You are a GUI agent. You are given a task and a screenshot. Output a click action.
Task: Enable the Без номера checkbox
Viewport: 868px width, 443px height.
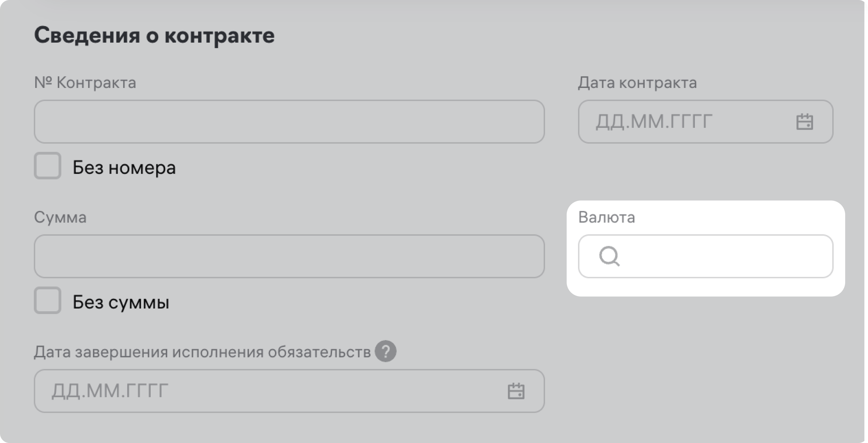tap(47, 166)
